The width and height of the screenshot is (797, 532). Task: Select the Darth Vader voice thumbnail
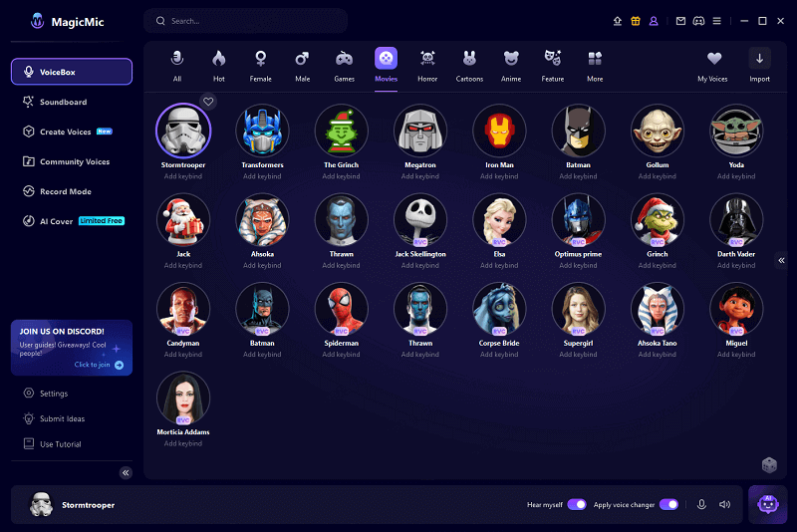[x=736, y=219]
